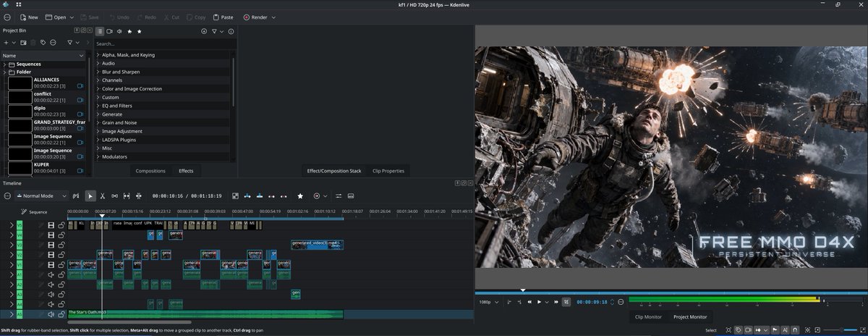This screenshot has height=336, width=868.
Task: Toggle crop zoom button in Project Monitor
Action: coord(566,302)
